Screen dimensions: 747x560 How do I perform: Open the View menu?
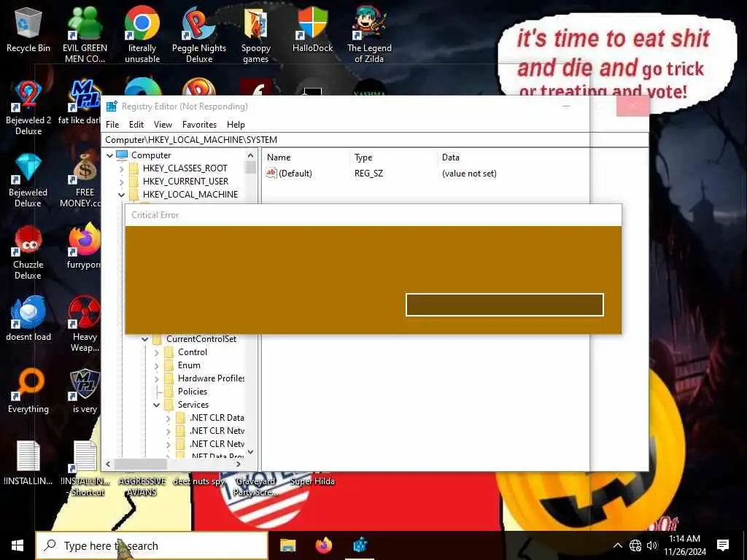tap(163, 124)
